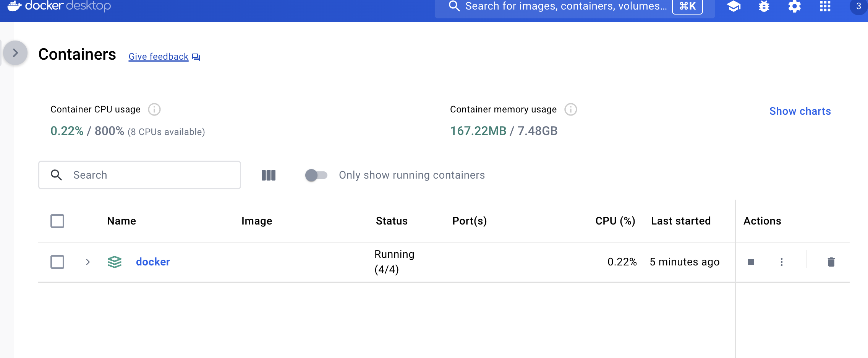Screen dimensions: 868x358
Task: Click the 5 minutes ago cell
Action: 685,262
